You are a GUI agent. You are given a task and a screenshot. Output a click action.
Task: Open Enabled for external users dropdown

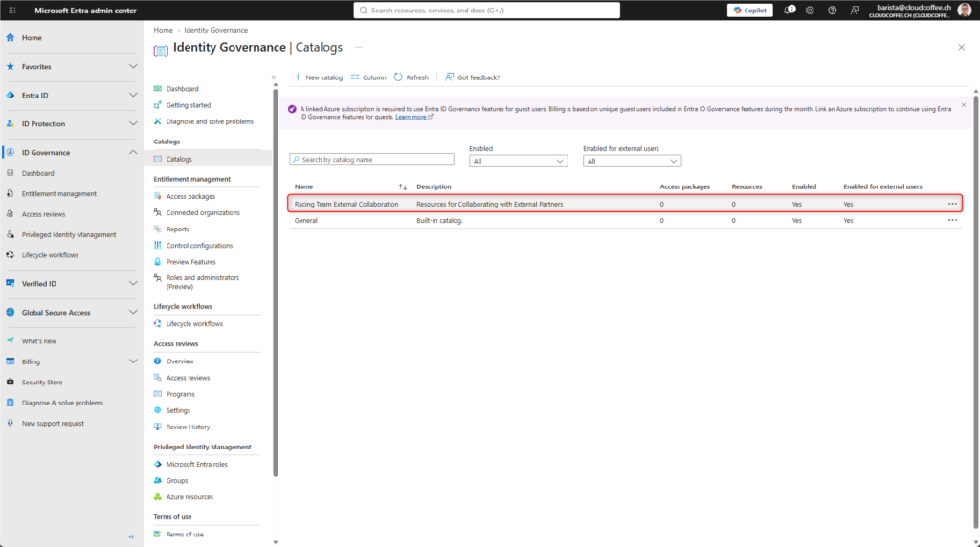[x=632, y=161]
